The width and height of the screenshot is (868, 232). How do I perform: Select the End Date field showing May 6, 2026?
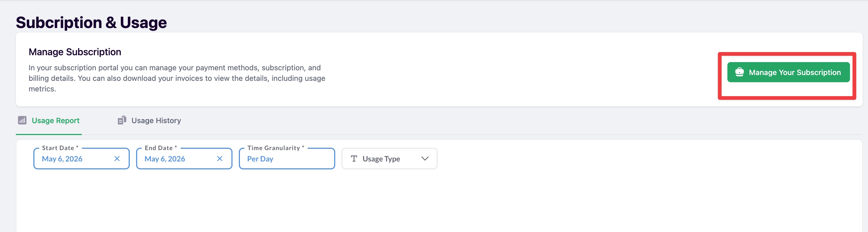(x=184, y=159)
